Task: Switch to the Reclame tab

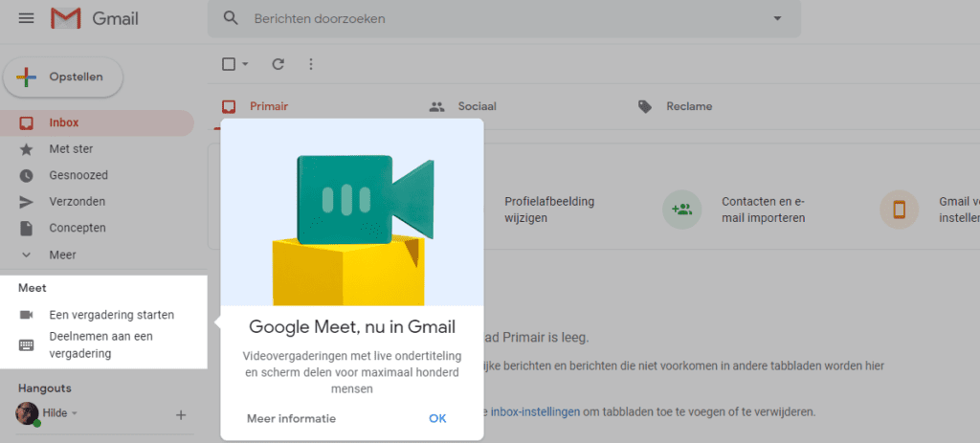Action: click(689, 107)
